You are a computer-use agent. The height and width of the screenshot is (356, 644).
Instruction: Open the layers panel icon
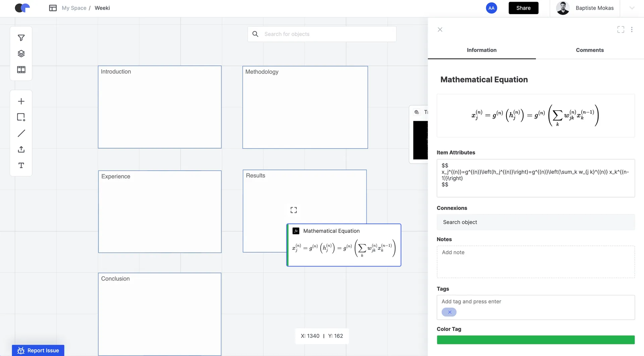[21, 54]
